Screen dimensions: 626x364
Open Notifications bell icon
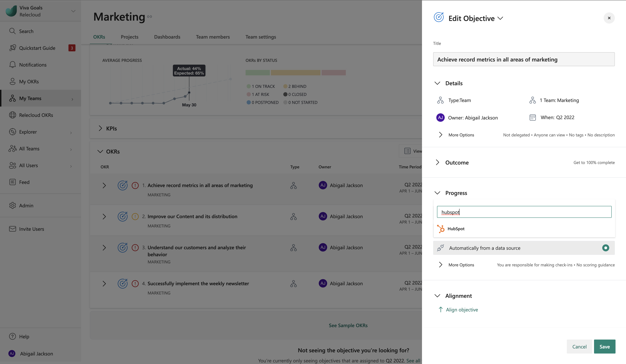tap(12, 65)
